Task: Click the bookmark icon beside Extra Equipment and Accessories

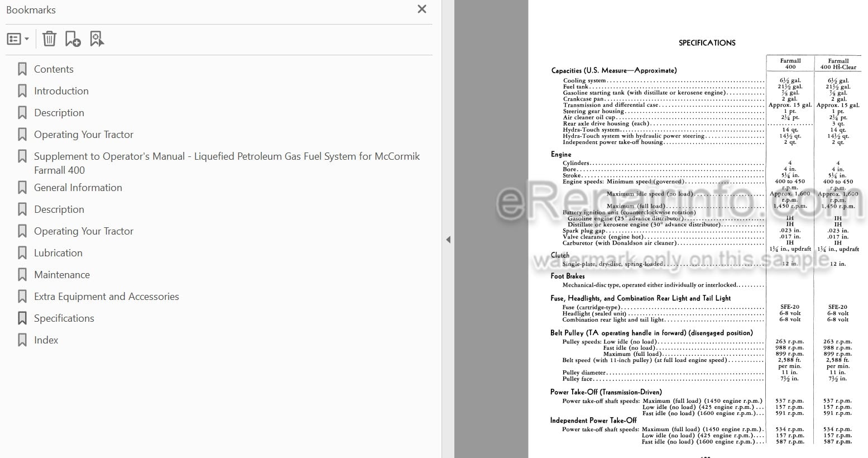Action: (22, 297)
